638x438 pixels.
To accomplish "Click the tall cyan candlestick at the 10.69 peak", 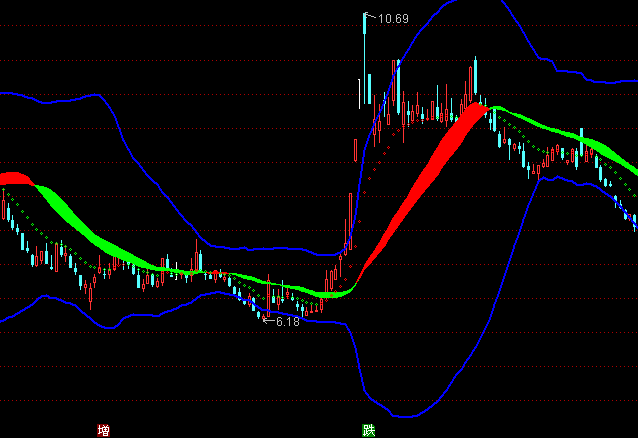I will click(364, 60).
